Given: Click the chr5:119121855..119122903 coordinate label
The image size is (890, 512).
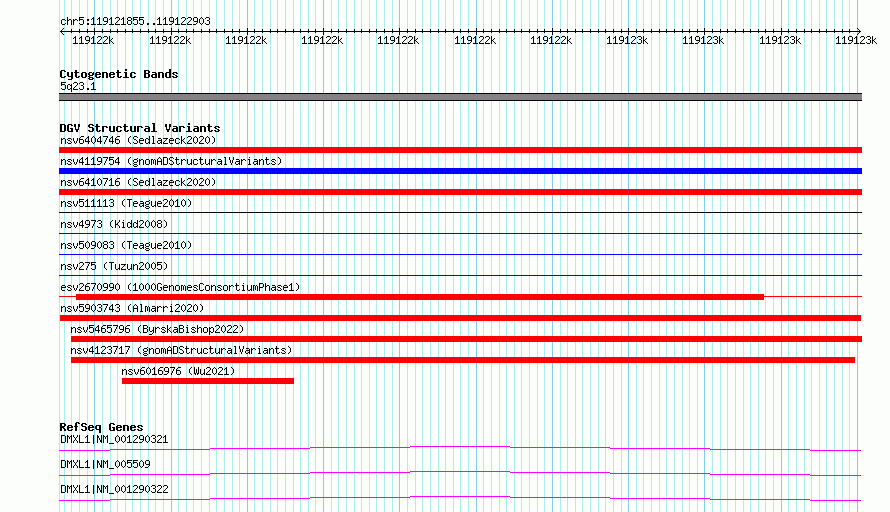Looking at the screenshot, I should tap(135, 21).
